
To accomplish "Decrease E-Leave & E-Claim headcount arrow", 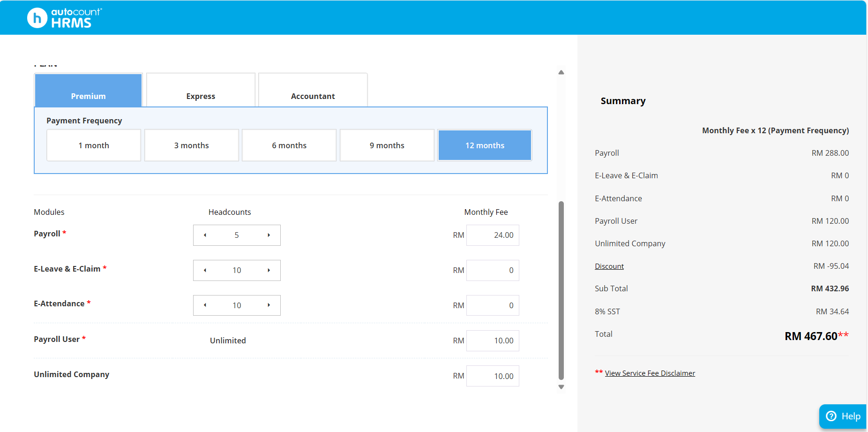I will [x=205, y=270].
